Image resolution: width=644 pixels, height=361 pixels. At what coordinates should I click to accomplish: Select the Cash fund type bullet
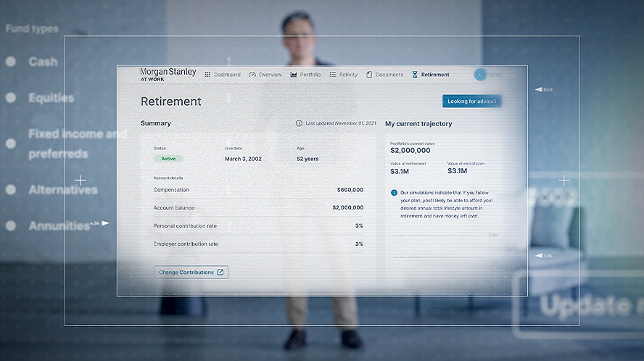11,62
